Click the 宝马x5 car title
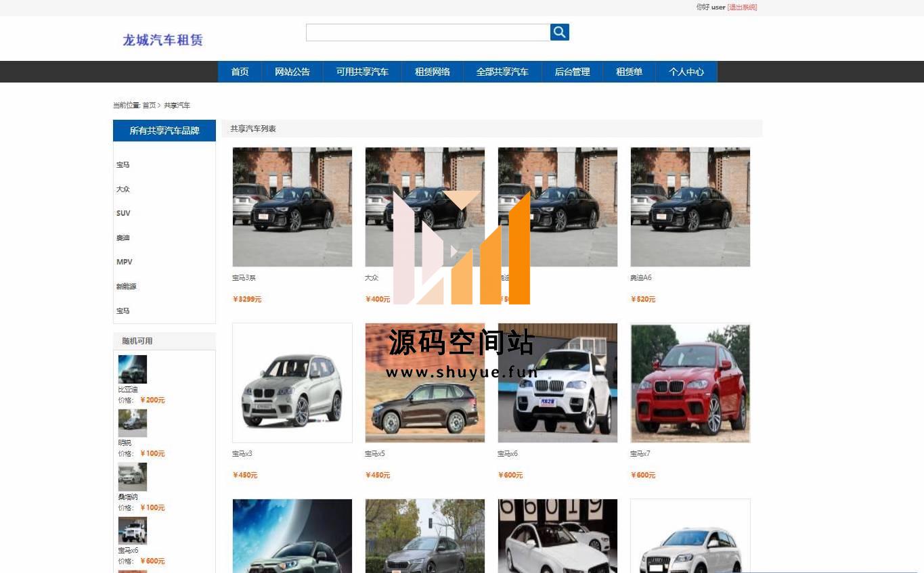924x573 pixels. pyautogui.click(x=375, y=454)
